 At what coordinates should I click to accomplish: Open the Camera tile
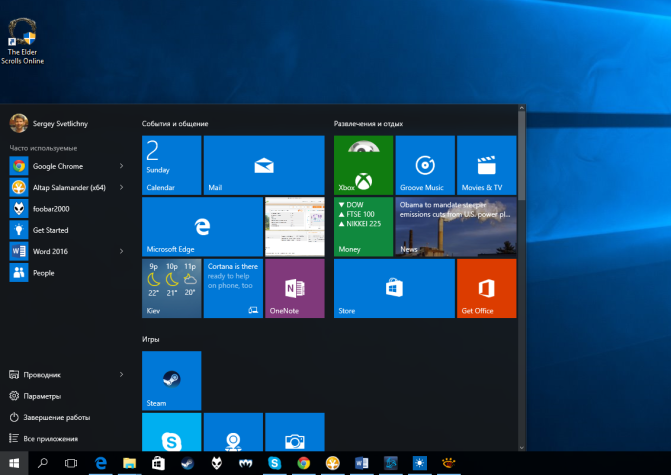point(295,432)
